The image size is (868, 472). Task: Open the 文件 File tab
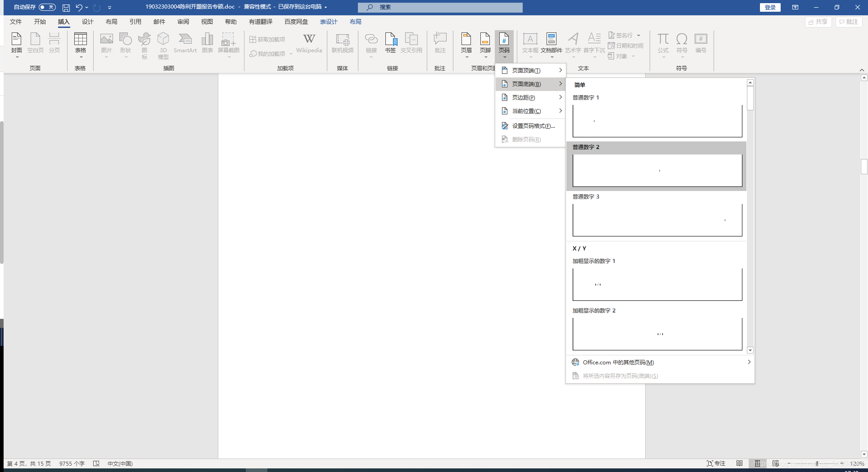pos(16,22)
